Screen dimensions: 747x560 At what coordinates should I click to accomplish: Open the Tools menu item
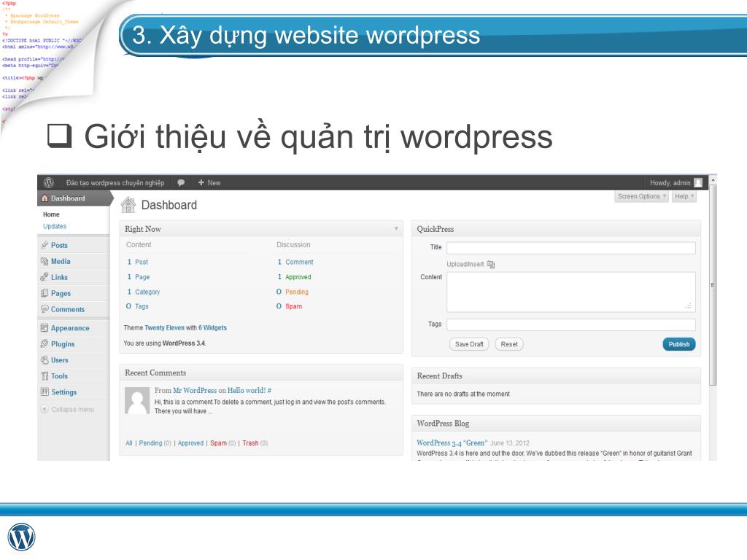point(60,376)
